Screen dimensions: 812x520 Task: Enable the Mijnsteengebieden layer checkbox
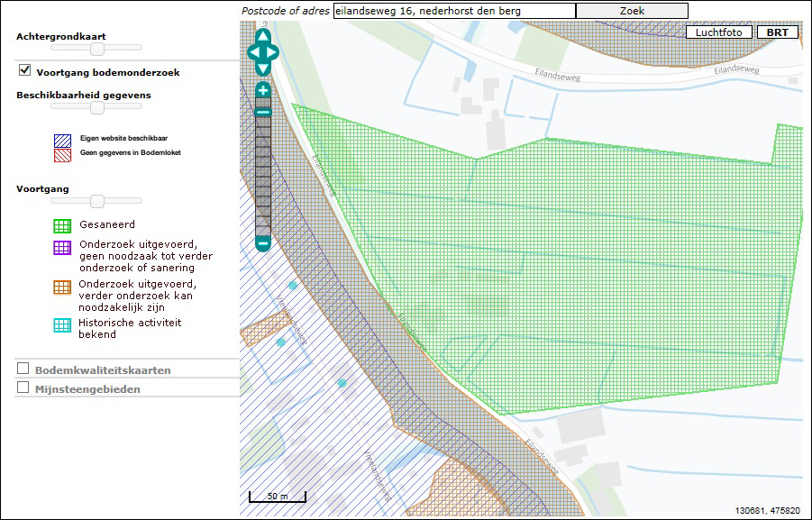[23, 387]
